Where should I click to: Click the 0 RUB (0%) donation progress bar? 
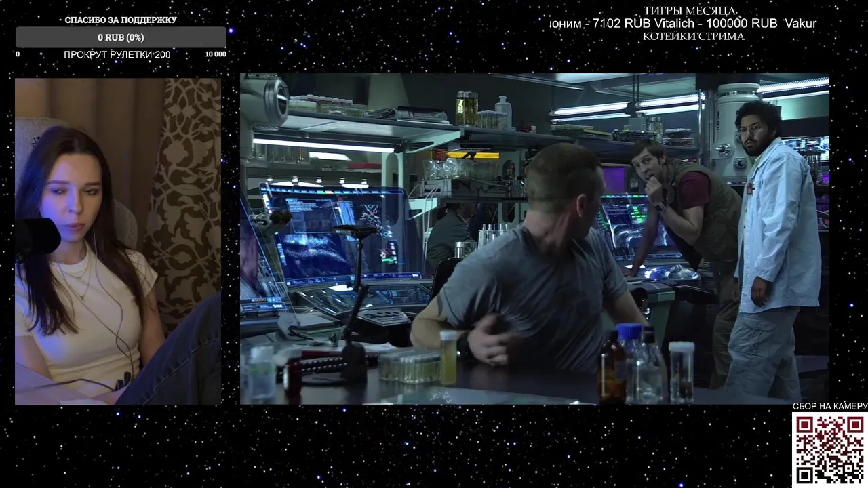tap(121, 37)
